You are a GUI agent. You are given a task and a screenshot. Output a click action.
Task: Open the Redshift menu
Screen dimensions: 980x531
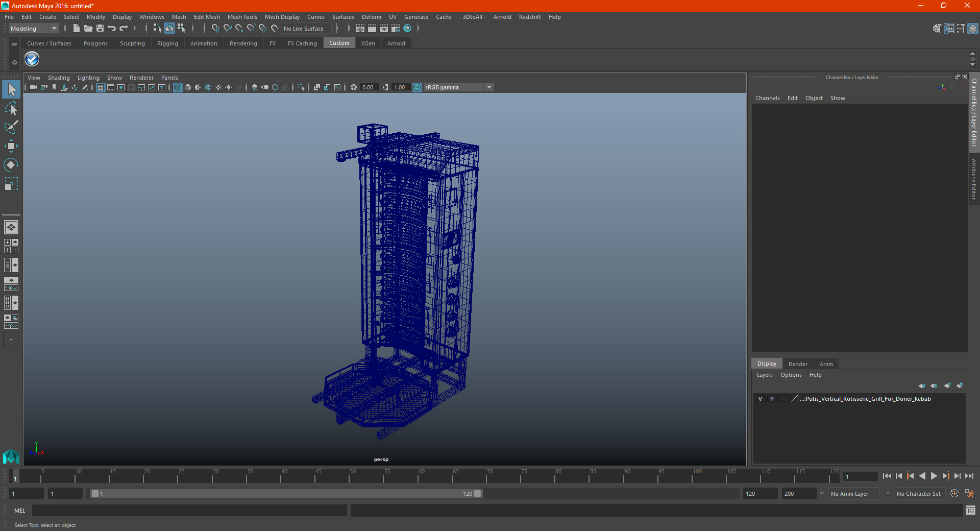tap(530, 17)
